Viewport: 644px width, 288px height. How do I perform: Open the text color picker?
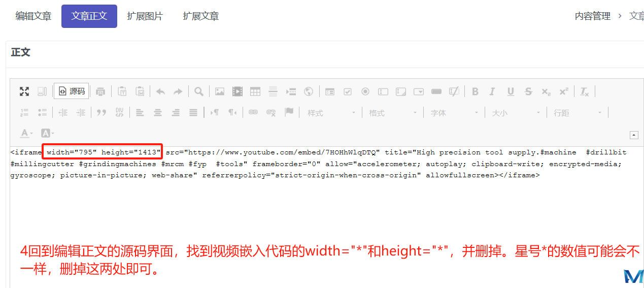pyautogui.click(x=26, y=133)
